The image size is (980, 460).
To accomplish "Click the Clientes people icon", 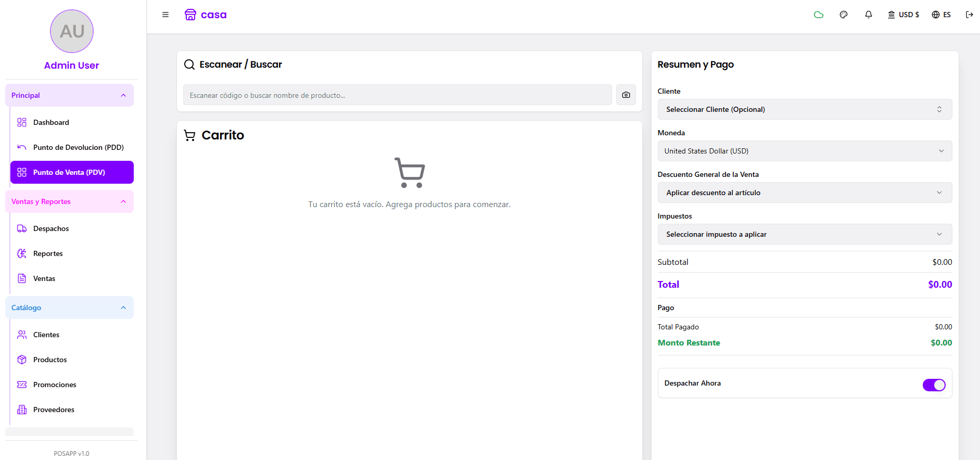I will 22,335.
